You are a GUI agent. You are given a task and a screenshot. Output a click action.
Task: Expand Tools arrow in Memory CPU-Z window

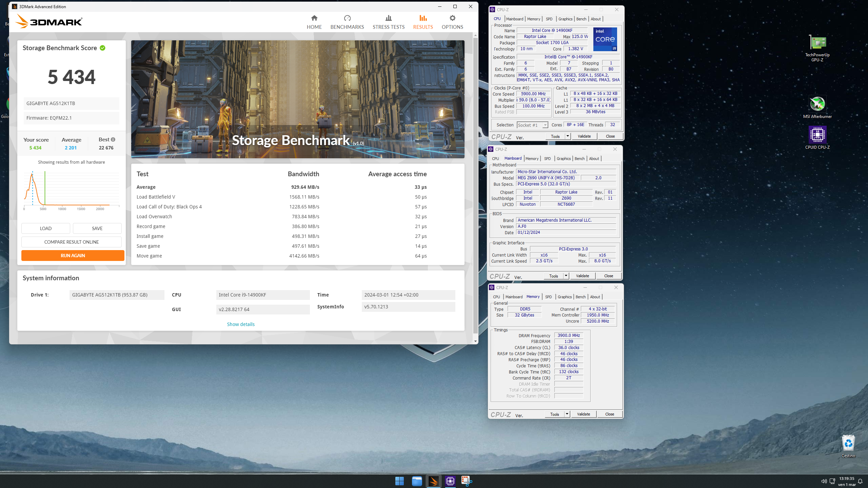(x=567, y=414)
